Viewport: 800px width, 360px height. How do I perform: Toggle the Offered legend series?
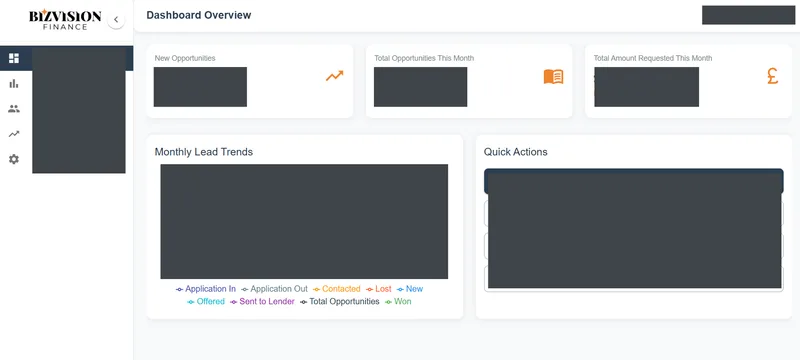pos(206,301)
